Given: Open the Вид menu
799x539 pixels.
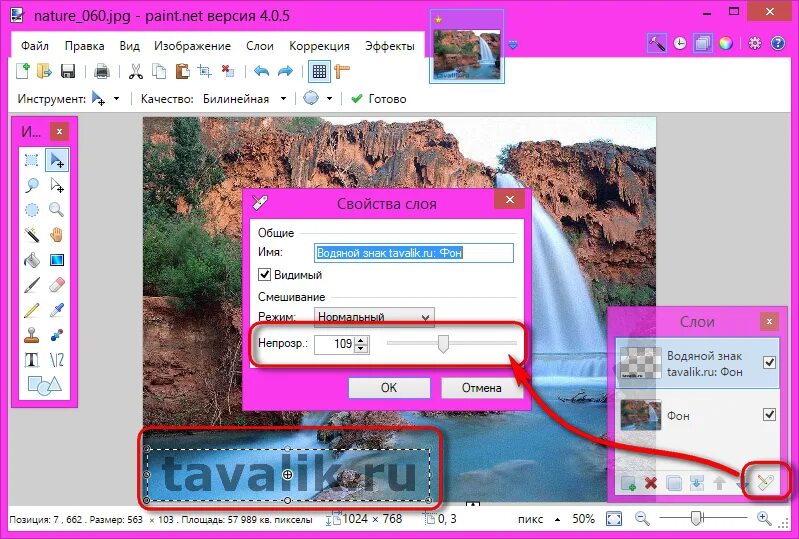Looking at the screenshot, I should (x=129, y=46).
